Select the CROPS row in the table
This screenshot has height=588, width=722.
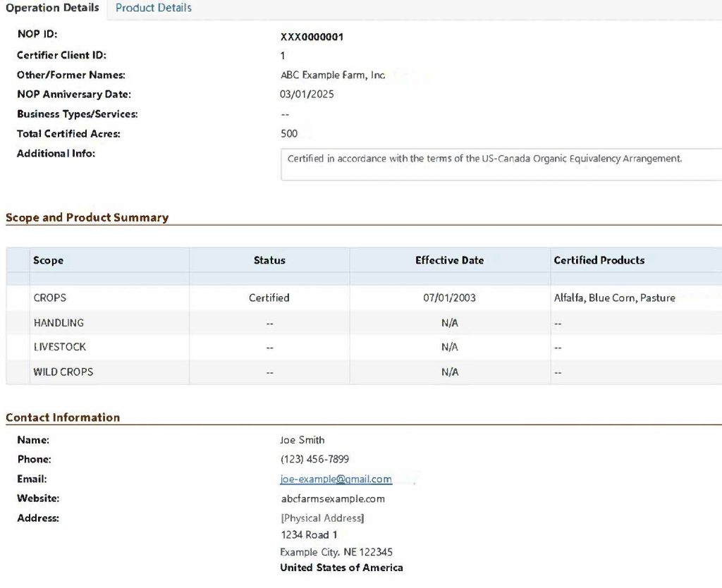tap(49, 298)
